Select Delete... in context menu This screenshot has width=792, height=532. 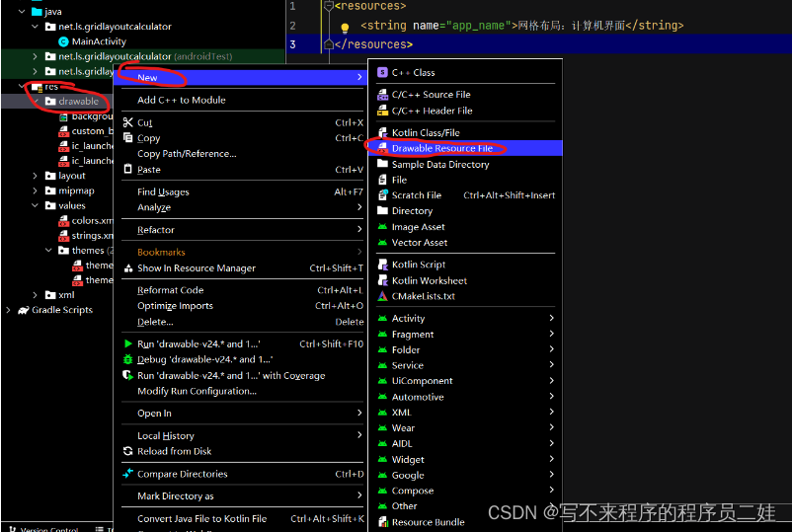[242, 322]
